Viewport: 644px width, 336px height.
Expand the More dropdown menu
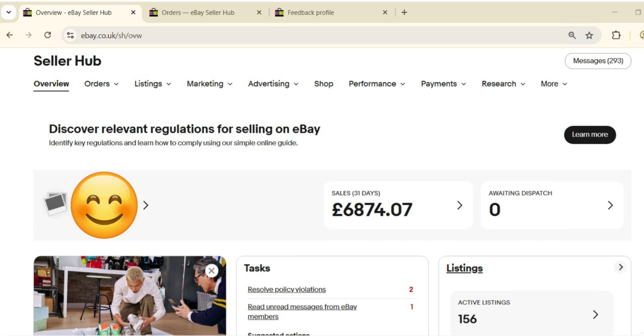coord(554,84)
